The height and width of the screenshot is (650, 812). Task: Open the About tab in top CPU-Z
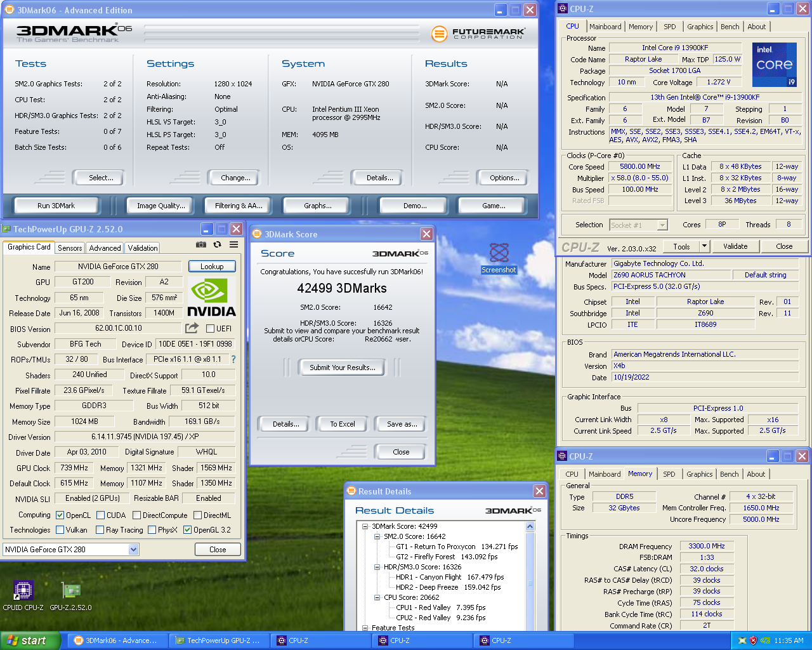tap(756, 27)
